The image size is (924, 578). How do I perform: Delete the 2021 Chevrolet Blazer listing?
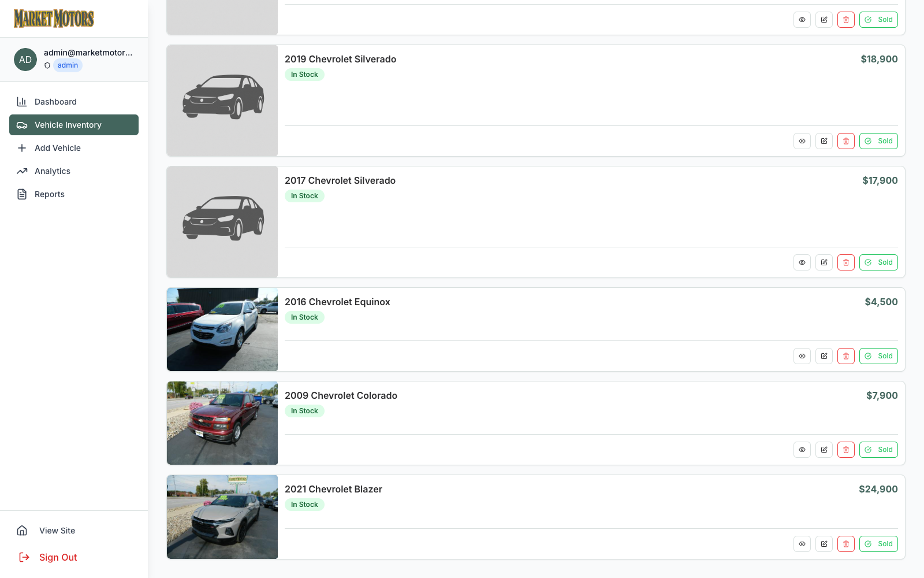coord(846,544)
